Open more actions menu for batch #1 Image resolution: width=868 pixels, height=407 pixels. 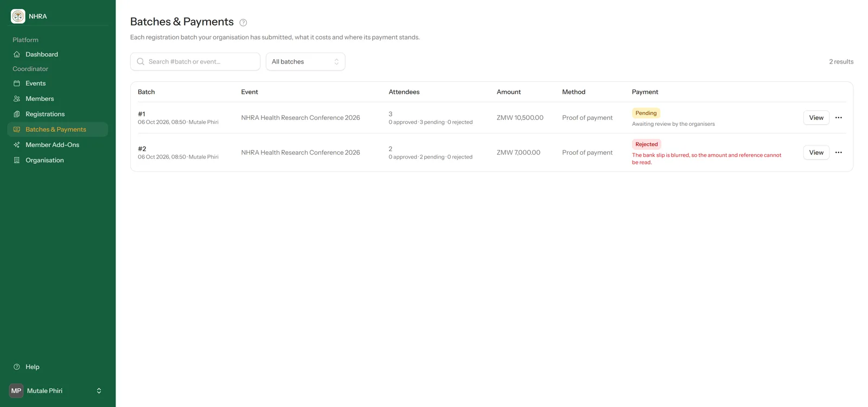(839, 118)
